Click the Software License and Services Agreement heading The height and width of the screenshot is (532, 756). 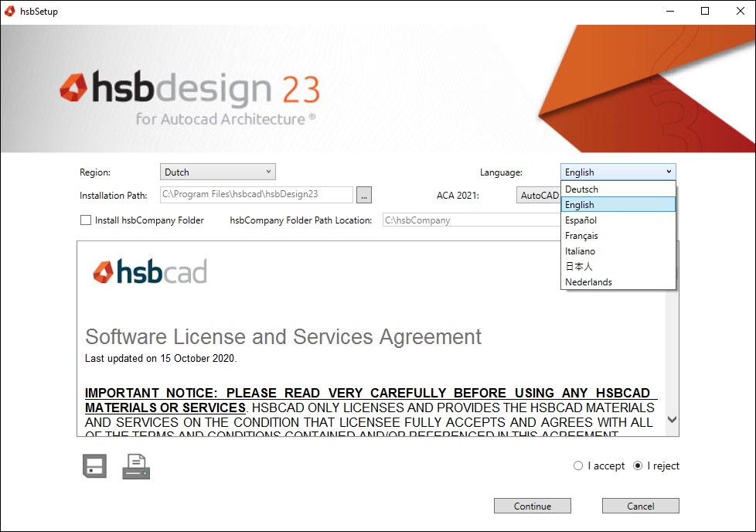[x=283, y=336]
